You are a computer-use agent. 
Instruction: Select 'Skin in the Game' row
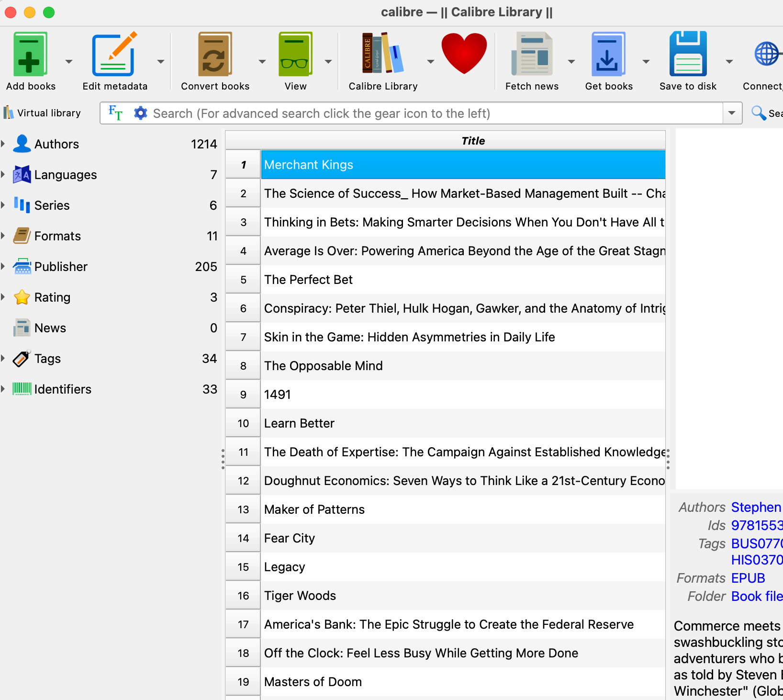tap(463, 337)
